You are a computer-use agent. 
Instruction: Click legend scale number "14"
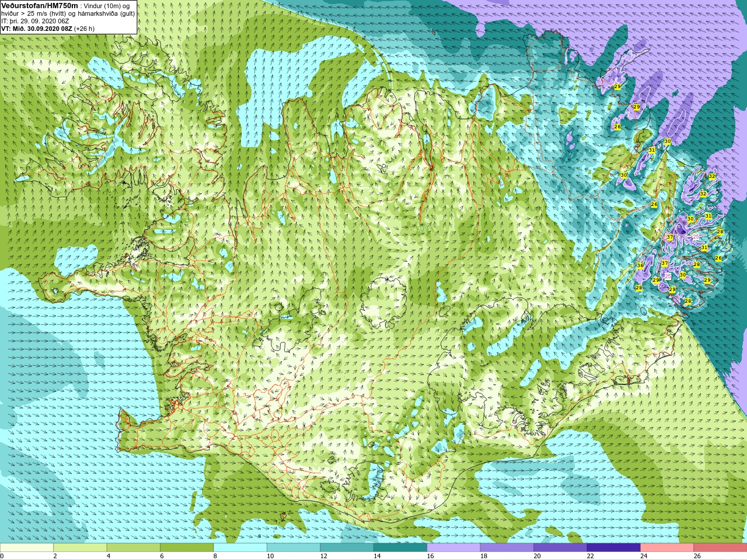tap(377, 556)
